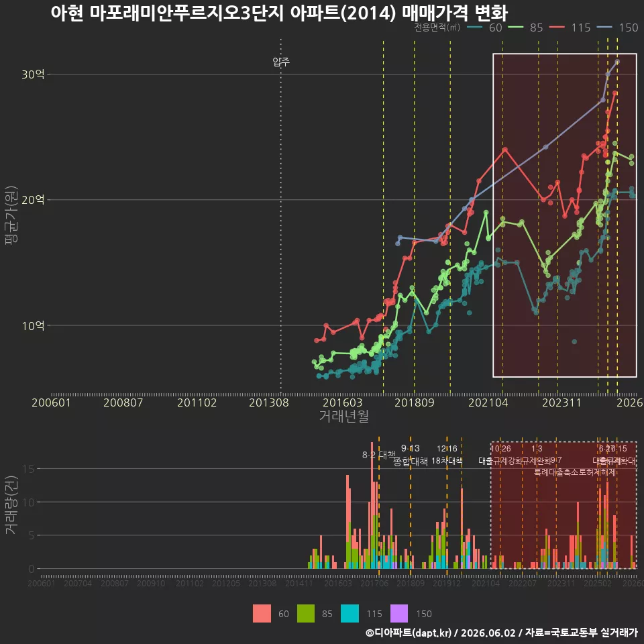644x644 pixels.
Task: Select the teal 60 line key in top legend
Action: [x=475, y=28]
